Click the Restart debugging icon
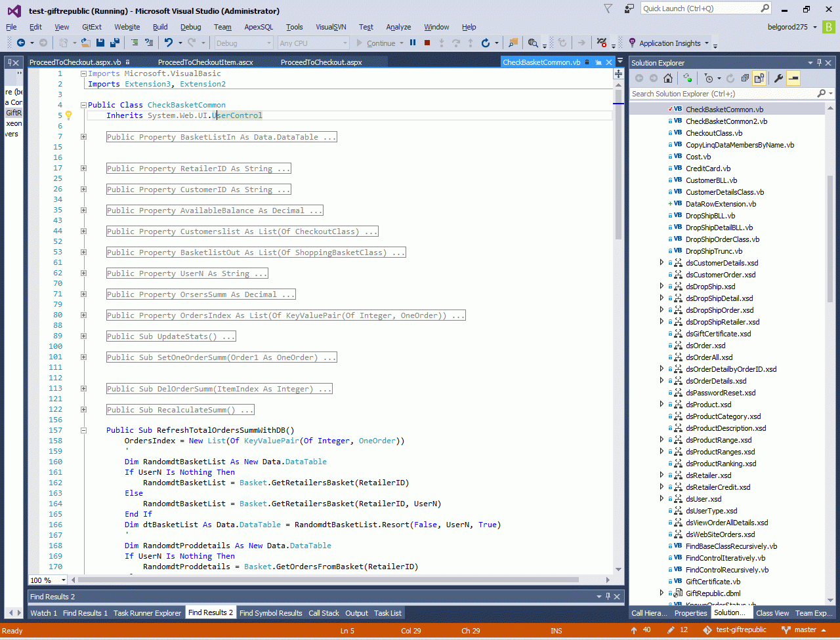 click(486, 43)
